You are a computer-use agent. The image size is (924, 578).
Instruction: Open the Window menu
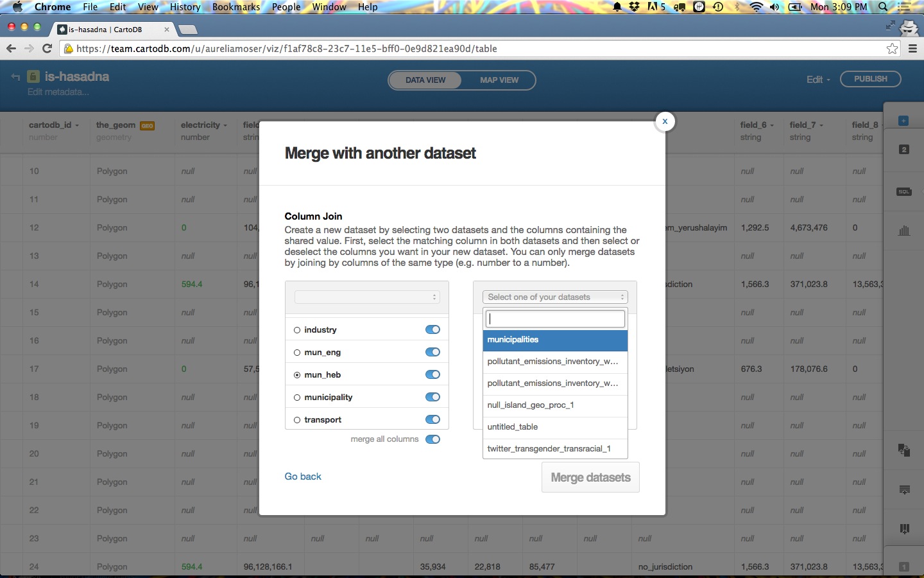329,7
